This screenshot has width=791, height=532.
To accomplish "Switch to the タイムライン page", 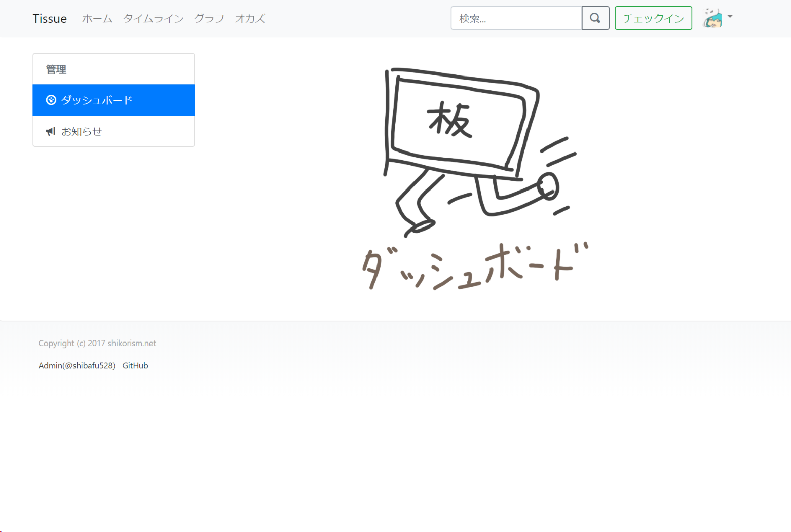I will (x=153, y=19).
